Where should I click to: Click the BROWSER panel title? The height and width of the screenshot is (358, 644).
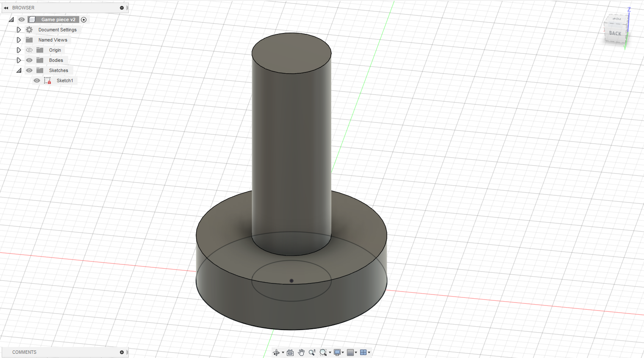(x=23, y=8)
